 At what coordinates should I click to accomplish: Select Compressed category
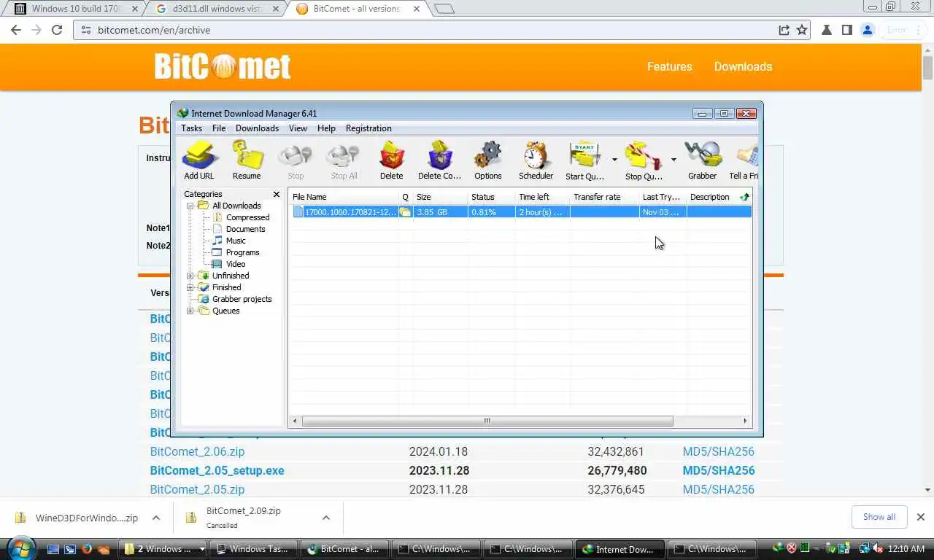click(247, 217)
